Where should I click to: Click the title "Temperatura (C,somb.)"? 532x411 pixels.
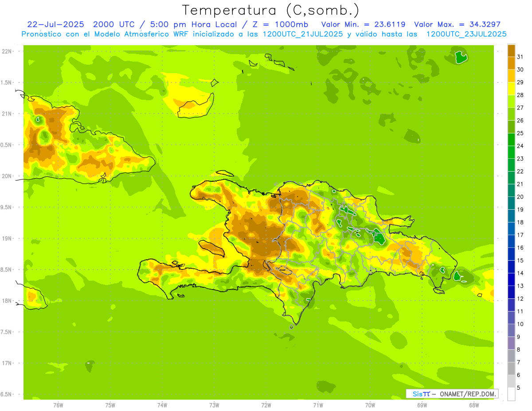click(x=271, y=10)
